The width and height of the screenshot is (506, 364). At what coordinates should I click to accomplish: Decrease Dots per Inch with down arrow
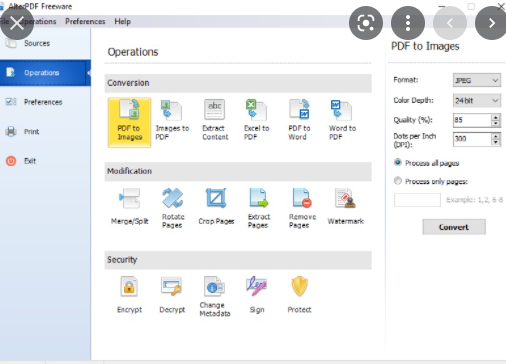[496, 142]
